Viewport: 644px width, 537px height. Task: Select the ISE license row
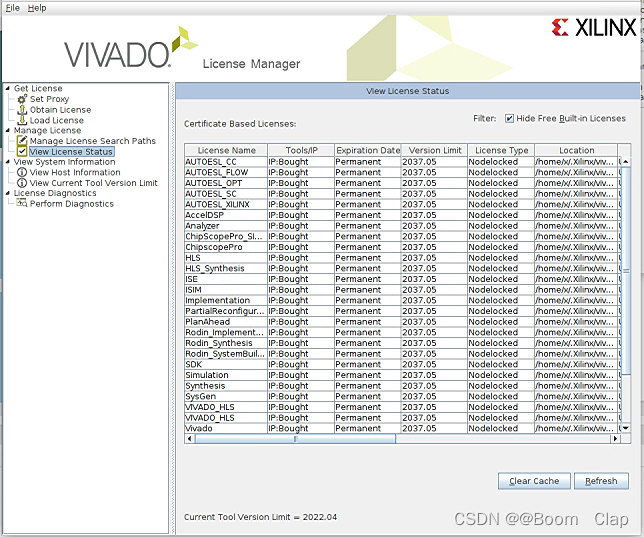401,279
